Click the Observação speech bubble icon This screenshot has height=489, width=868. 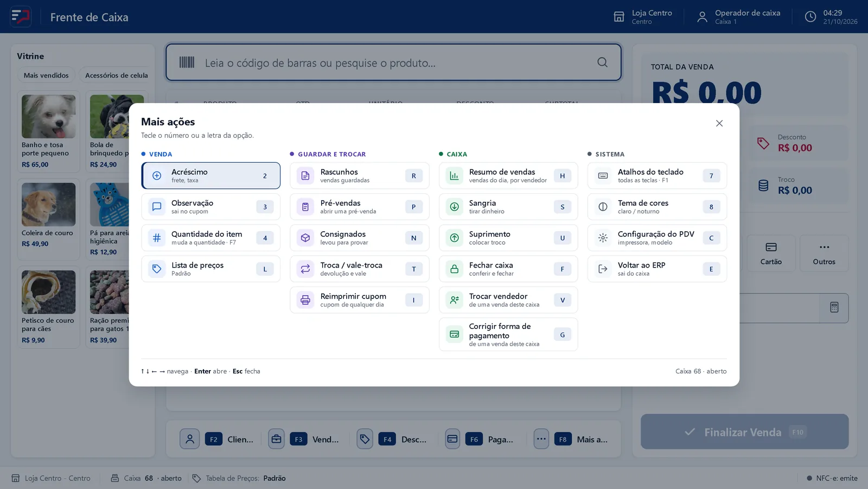[x=157, y=207]
